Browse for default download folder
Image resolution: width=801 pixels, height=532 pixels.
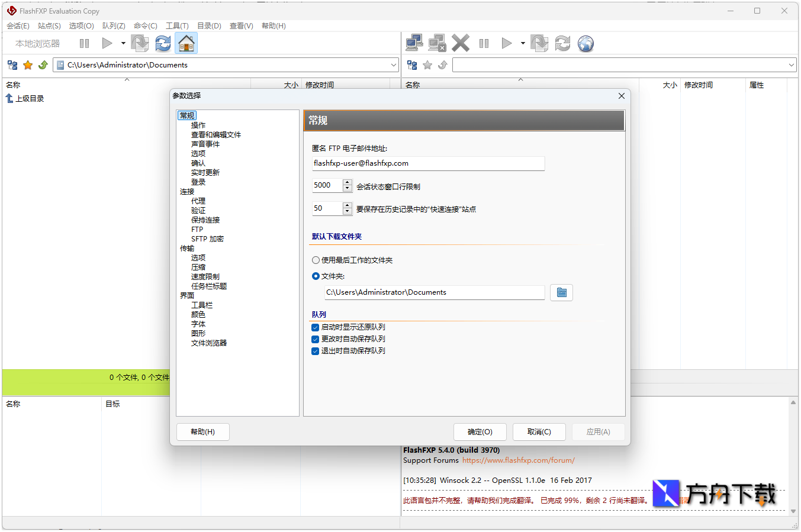(561, 292)
